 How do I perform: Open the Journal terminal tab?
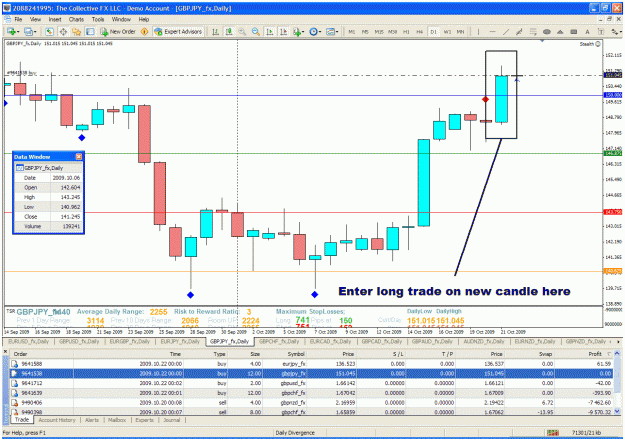click(x=171, y=420)
